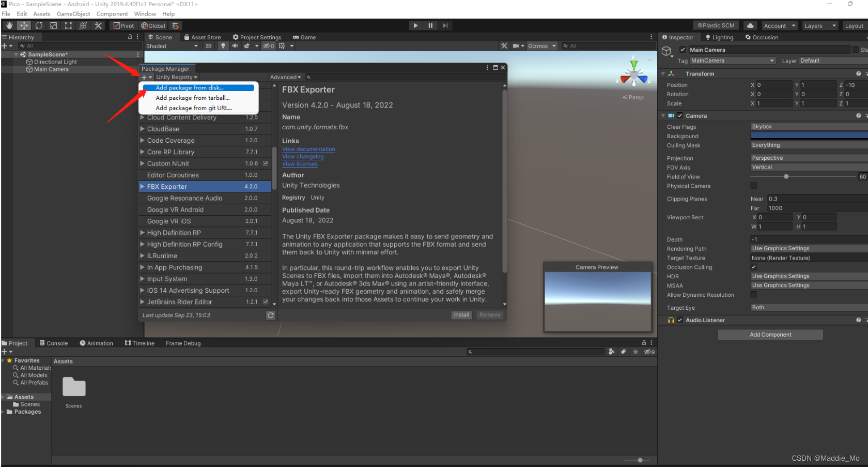Open the Account dropdown
The width and height of the screenshot is (868, 467).
779,26
